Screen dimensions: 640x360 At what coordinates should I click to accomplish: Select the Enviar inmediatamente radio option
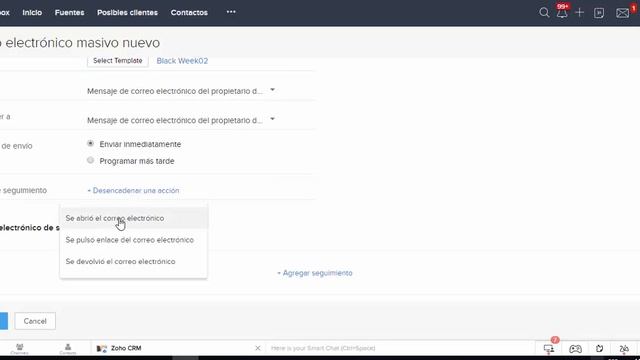[x=90, y=144]
